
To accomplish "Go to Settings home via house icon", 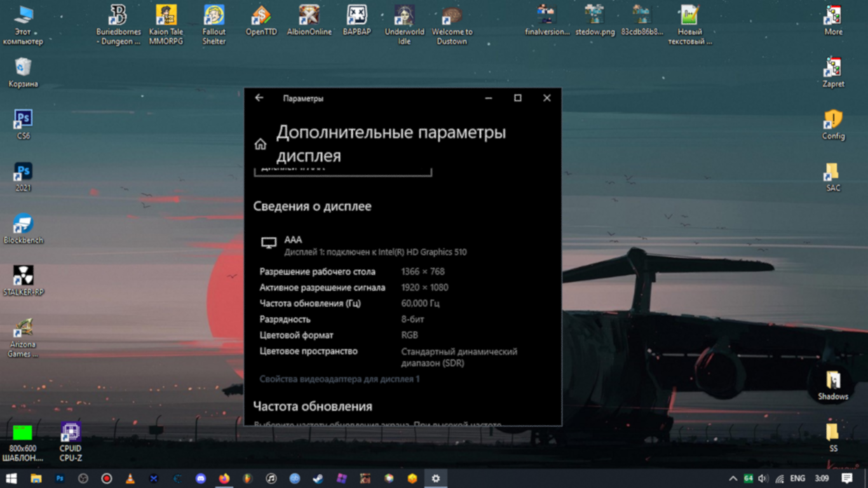I will [261, 144].
